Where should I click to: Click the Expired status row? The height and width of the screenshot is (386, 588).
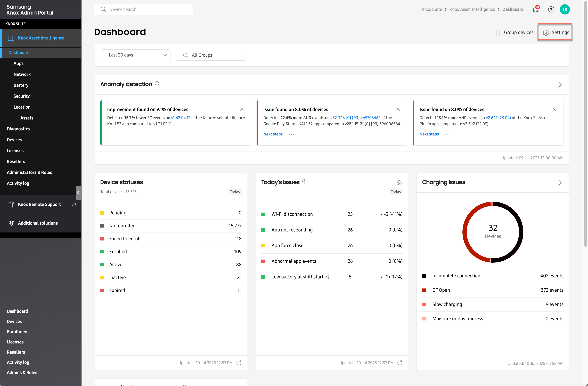tap(171, 290)
